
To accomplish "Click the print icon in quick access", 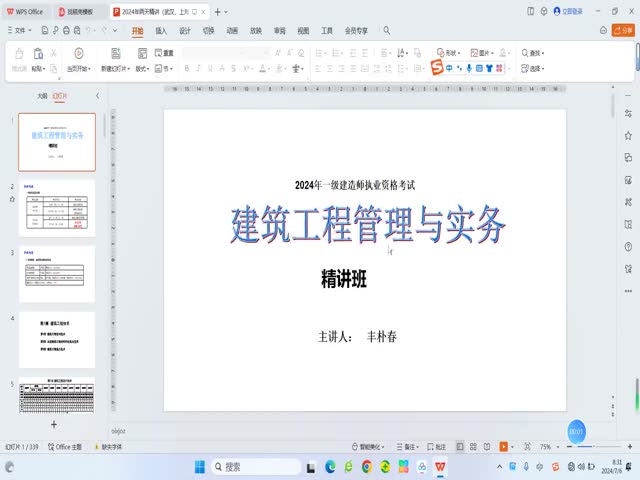I will pyautogui.click(x=66, y=30).
